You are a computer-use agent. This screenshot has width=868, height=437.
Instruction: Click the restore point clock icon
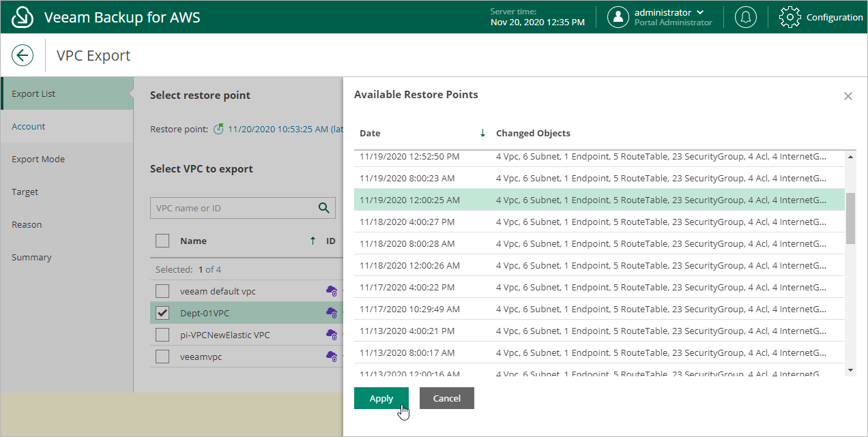coord(218,129)
